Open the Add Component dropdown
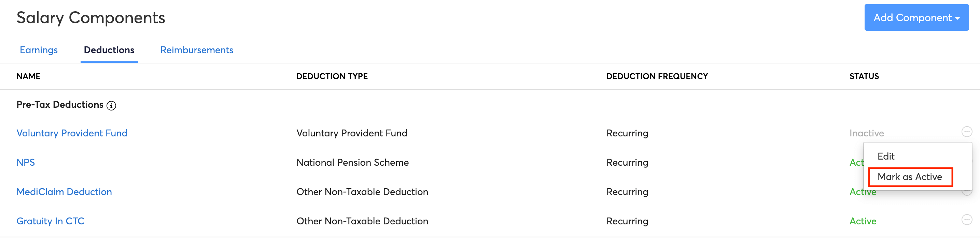Image resolution: width=980 pixels, height=238 pixels. (x=916, y=17)
